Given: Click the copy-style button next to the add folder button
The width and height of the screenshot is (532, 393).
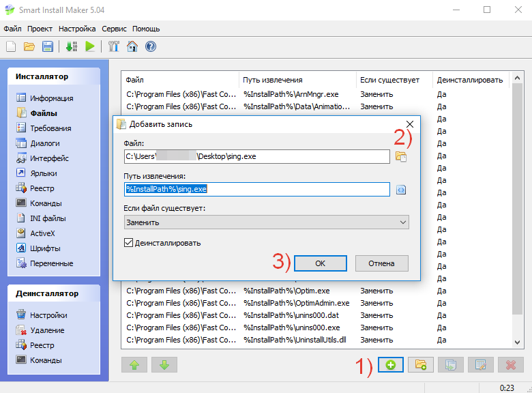Looking at the screenshot, I should [451, 365].
